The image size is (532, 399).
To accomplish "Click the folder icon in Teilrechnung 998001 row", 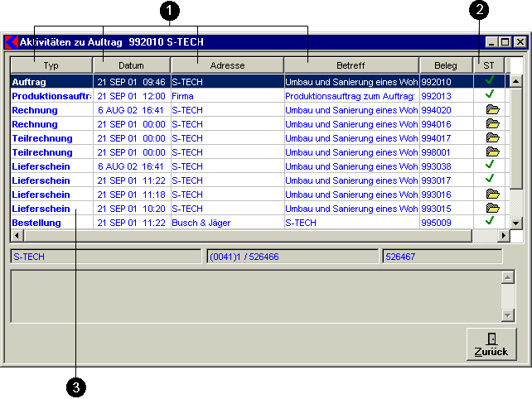I will pyautogui.click(x=492, y=151).
